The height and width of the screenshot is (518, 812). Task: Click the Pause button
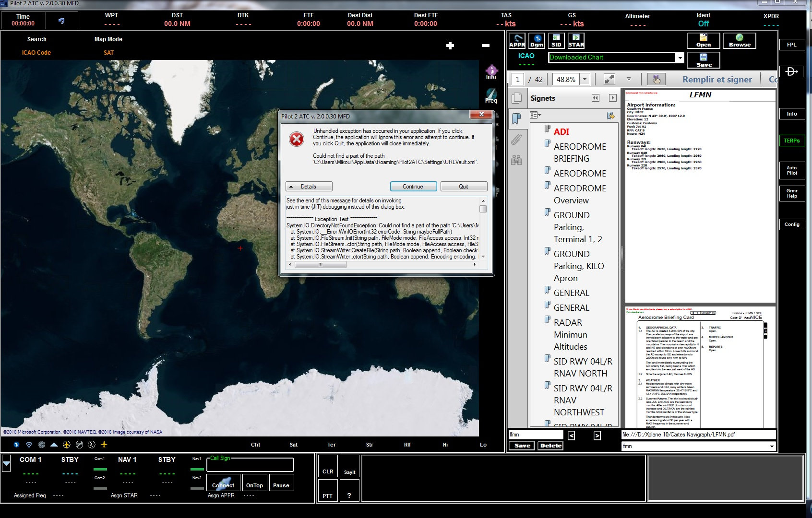[x=281, y=483]
